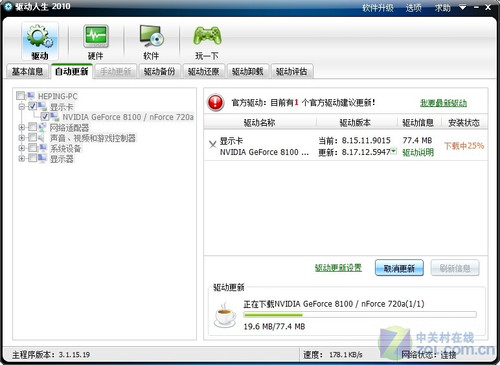Switch to the 自动更新 tab
Viewport: 500px width, 365px height.
(72, 71)
